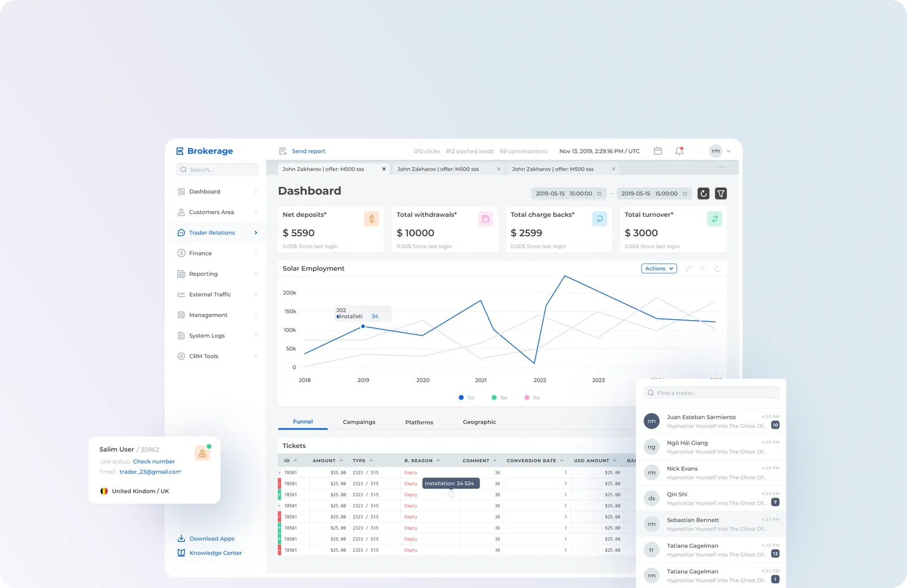Close the second John Zakharov tab
Image resolution: width=907 pixels, height=588 pixels.
(x=499, y=169)
